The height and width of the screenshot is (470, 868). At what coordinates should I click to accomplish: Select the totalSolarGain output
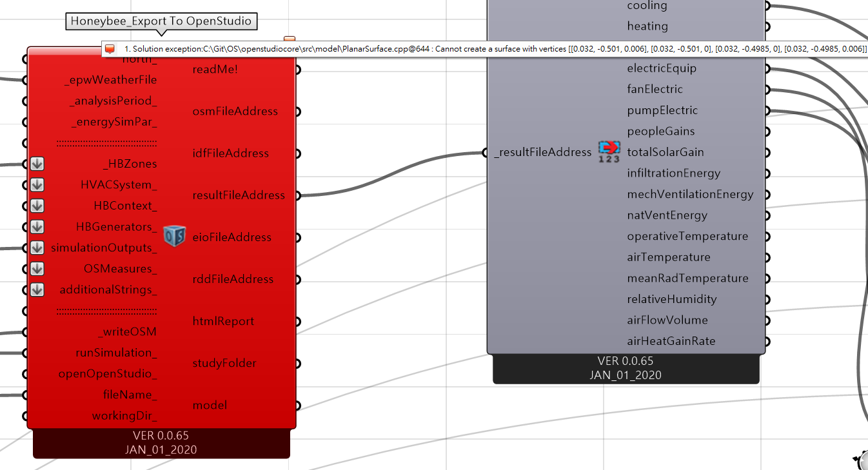[x=665, y=152]
